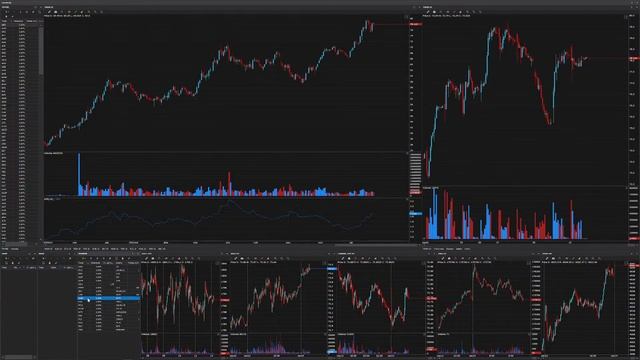Select the pencil drawing tool in the largest chart's toolbar
This screenshot has height=360, width=640.
coord(49,12)
